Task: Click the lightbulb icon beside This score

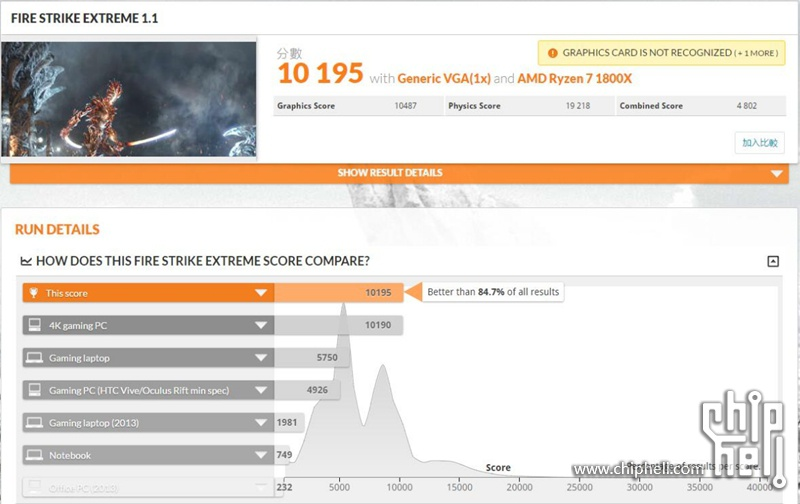Action: (x=35, y=293)
